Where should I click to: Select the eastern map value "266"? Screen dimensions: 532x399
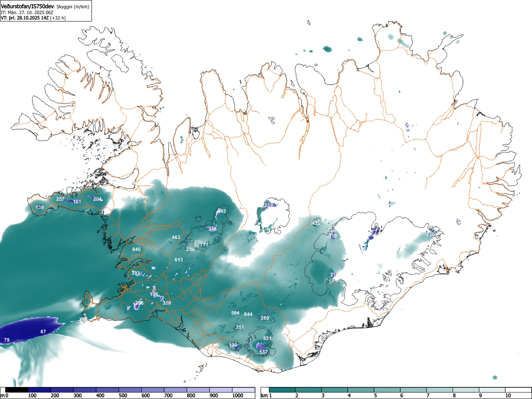[431, 234]
